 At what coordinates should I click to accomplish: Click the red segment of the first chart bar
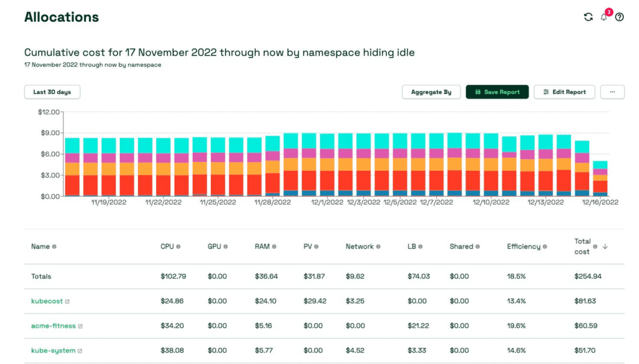click(x=72, y=185)
